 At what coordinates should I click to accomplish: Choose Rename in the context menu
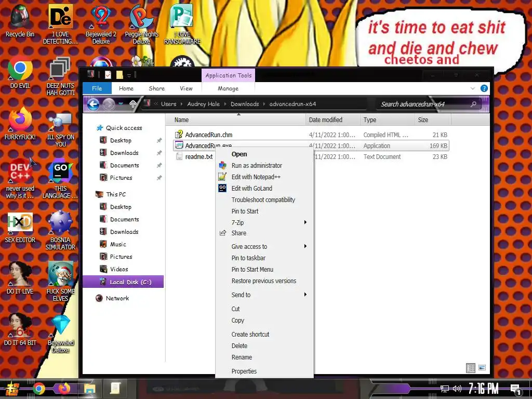coord(264,357)
